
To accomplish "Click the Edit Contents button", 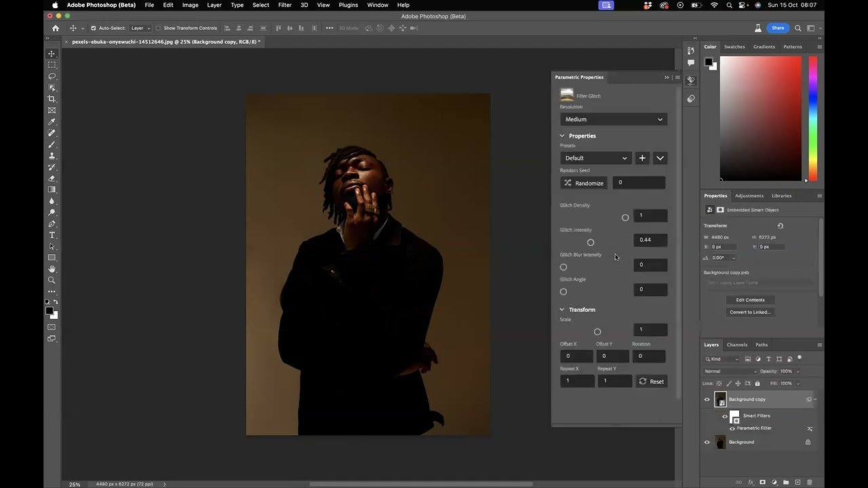I will tap(750, 300).
